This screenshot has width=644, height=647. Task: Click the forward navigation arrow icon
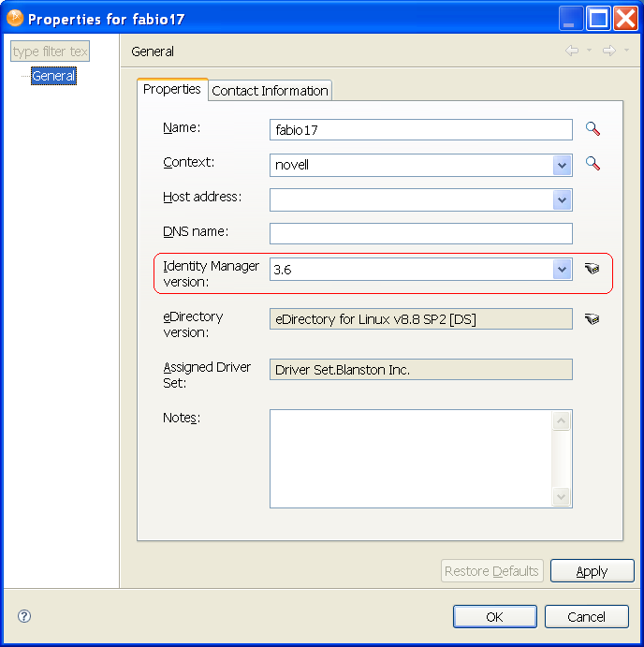pyautogui.click(x=608, y=51)
